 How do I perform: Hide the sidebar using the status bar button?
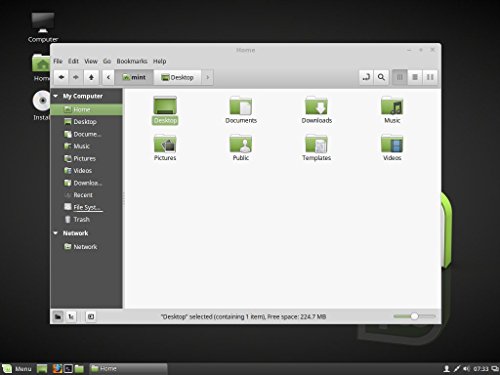91,316
